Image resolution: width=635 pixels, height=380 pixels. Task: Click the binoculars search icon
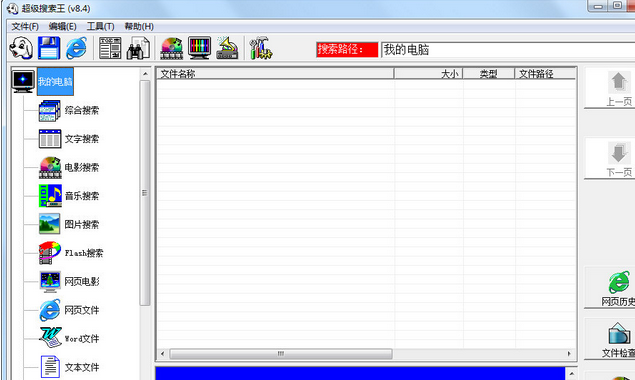[x=138, y=48]
